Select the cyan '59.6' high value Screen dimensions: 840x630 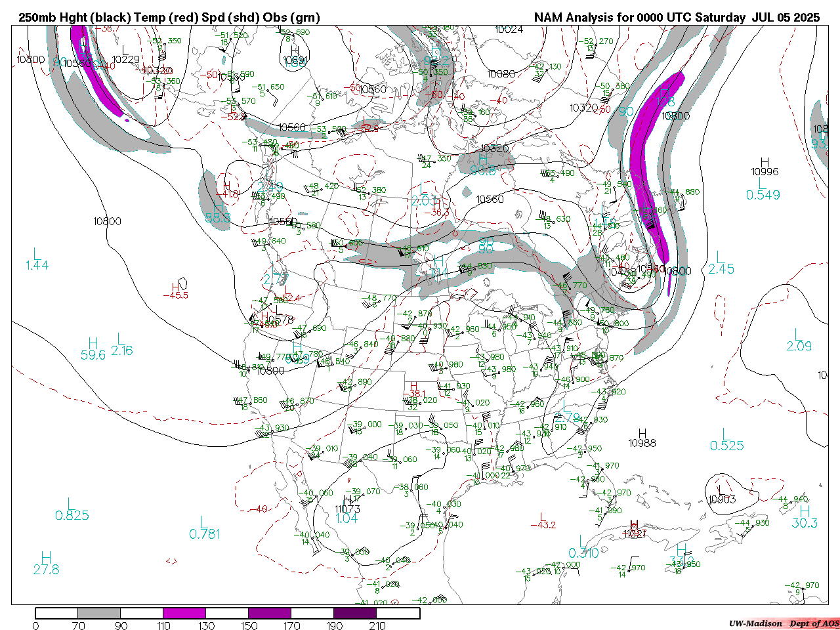[93, 355]
